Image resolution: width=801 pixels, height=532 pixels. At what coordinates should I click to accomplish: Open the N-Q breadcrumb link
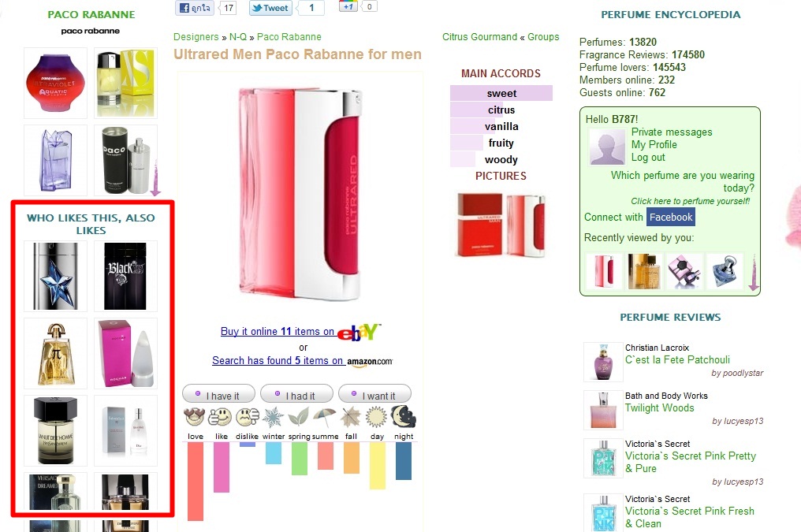click(x=237, y=37)
